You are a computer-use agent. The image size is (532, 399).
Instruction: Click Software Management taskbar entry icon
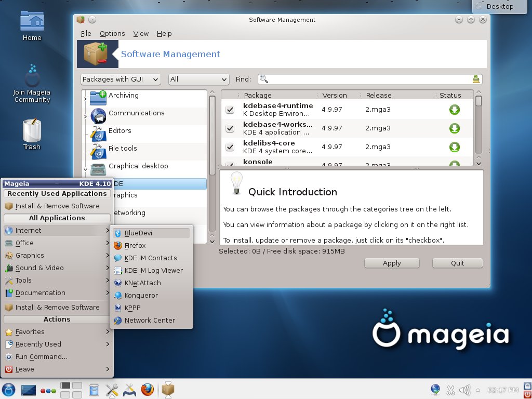[168, 390]
